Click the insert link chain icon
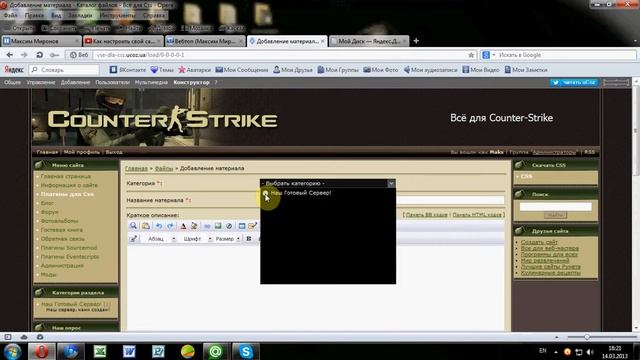Screen dimensions: 640x360 coord(207,226)
